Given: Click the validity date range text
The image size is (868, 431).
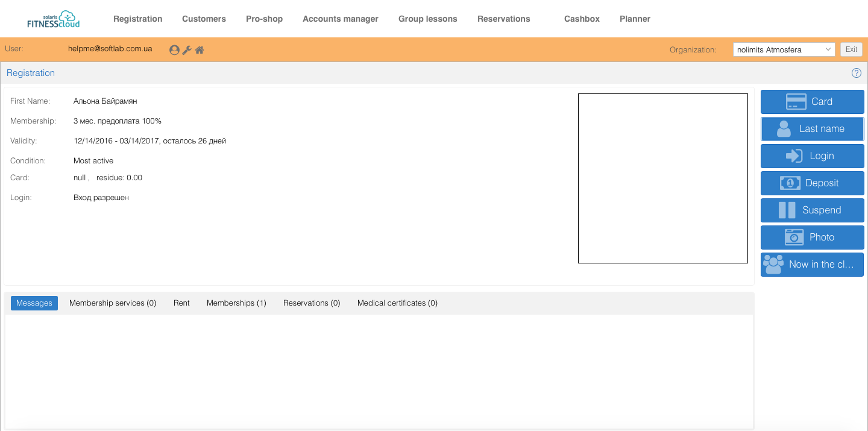Looking at the screenshot, I should [150, 141].
